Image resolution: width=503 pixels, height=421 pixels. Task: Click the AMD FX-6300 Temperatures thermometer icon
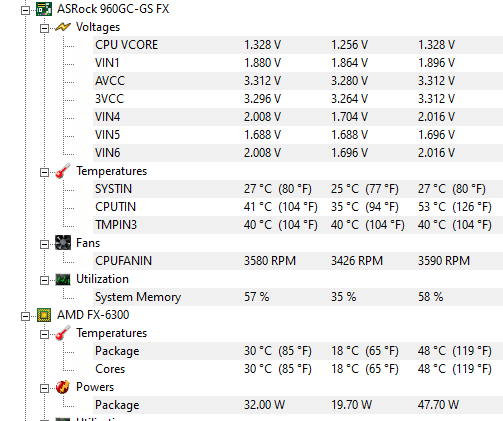click(63, 333)
